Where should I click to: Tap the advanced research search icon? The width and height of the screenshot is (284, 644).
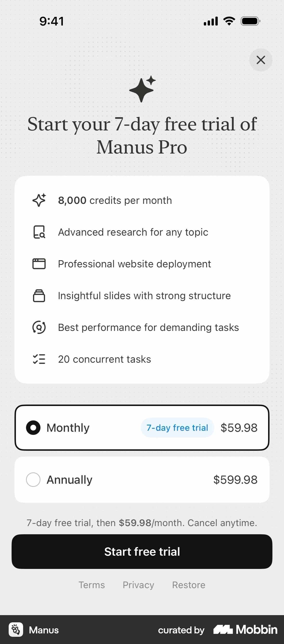[x=39, y=232]
